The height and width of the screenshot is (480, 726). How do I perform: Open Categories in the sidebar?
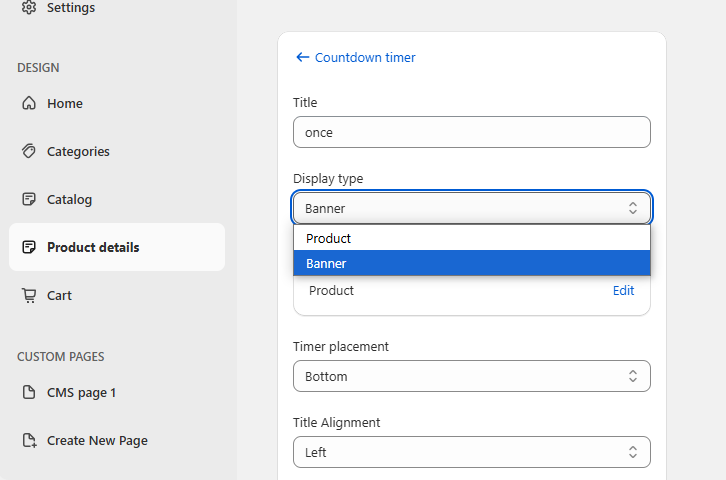[78, 151]
